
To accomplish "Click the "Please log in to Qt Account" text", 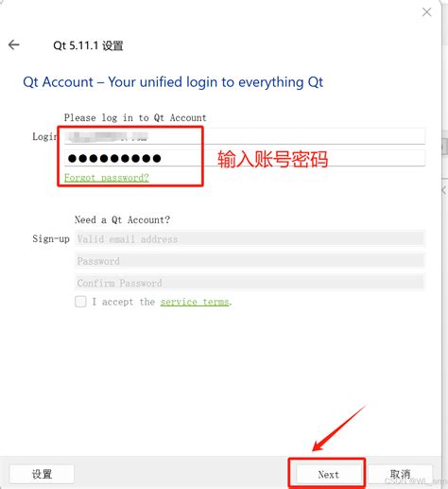I will (x=135, y=118).
